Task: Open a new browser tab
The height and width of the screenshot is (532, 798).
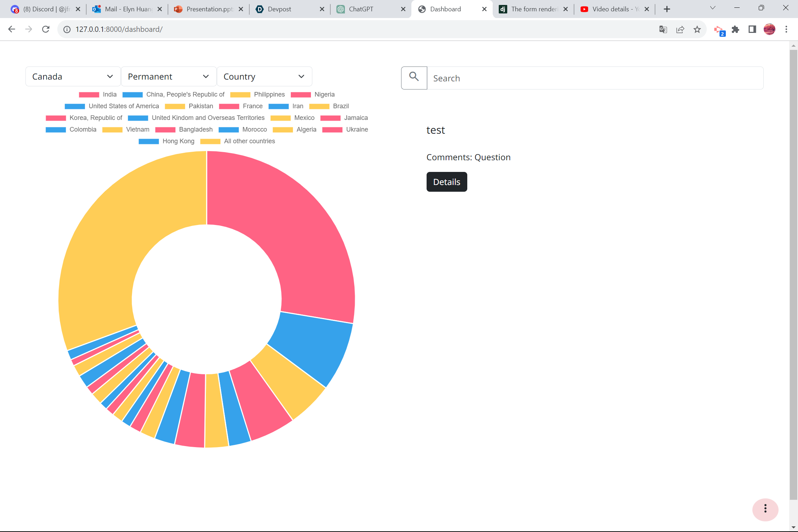Action: (x=667, y=9)
